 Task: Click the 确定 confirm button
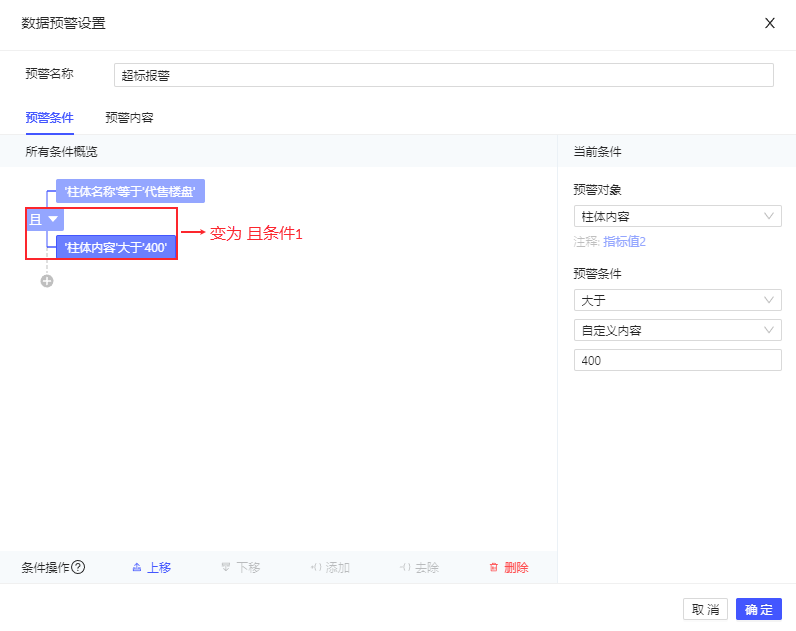(758, 609)
